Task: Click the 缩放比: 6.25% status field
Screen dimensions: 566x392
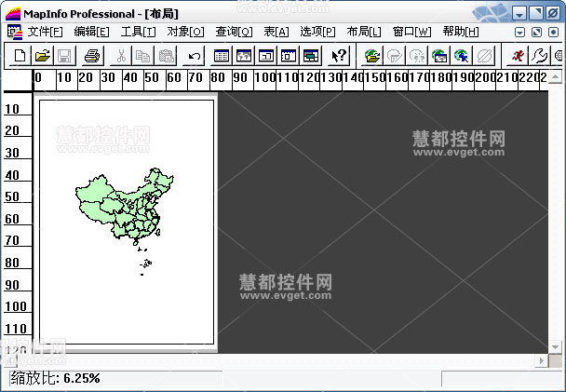Action: coord(115,378)
